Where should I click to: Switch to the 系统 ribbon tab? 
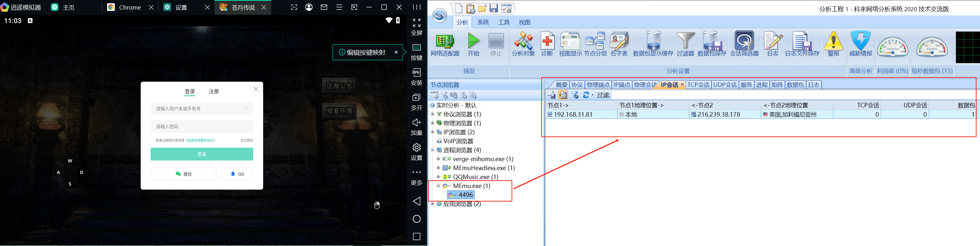tap(483, 22)
